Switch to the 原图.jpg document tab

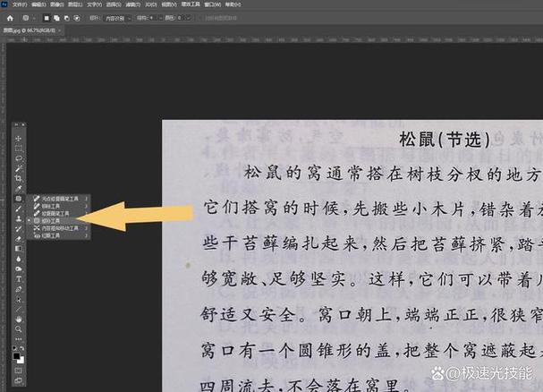(30, 30)
